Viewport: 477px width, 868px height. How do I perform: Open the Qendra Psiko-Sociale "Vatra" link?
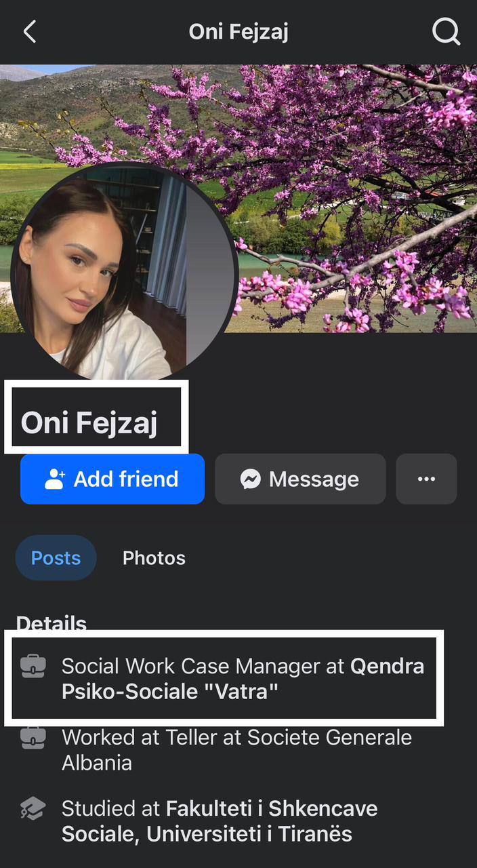tap(243, 679)
